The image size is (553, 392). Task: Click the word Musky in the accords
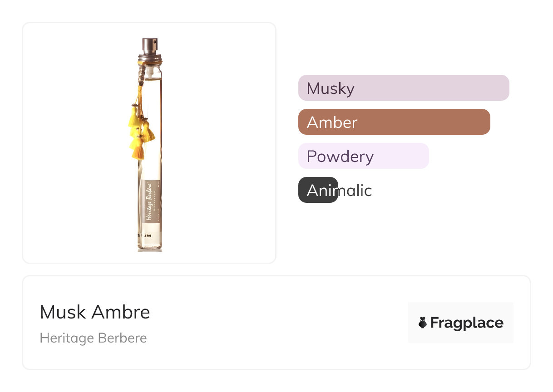tap(331, 88)
